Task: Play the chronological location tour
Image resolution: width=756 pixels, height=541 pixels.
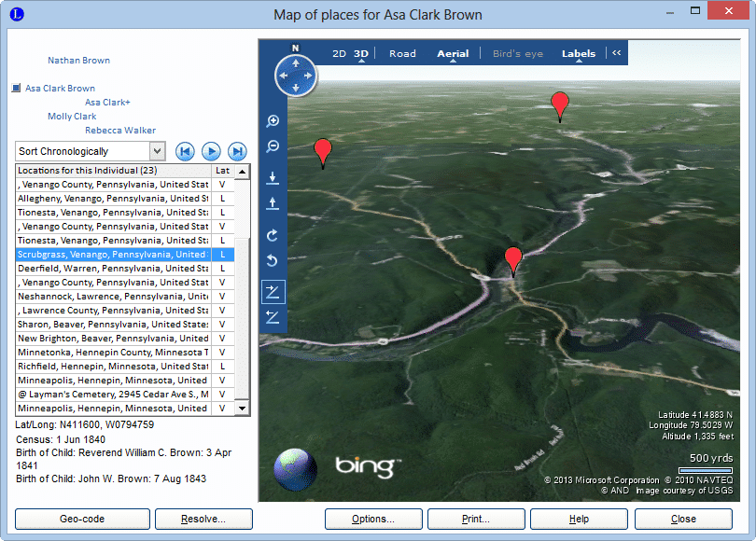Action: pos(211,151)
